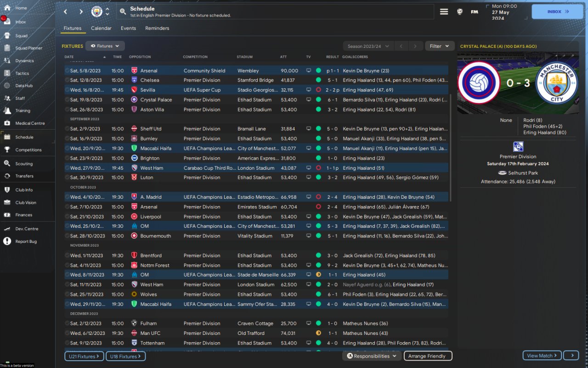
Task: Open U21 Fixtures
Action: click(84, 356)
